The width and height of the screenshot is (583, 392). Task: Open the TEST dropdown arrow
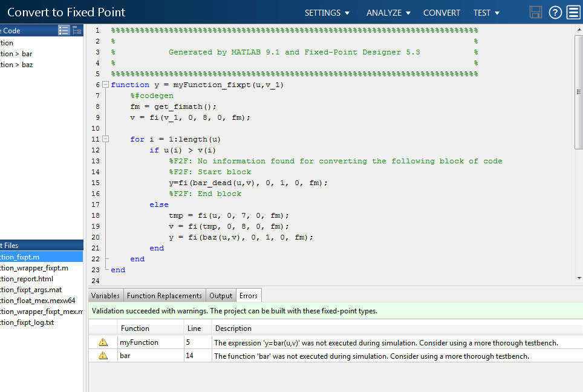point(497,13)
